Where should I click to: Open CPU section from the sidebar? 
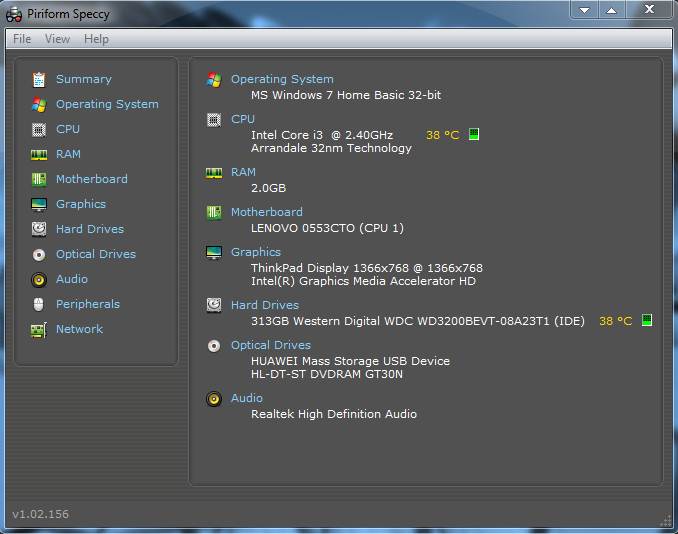[68, 129]
